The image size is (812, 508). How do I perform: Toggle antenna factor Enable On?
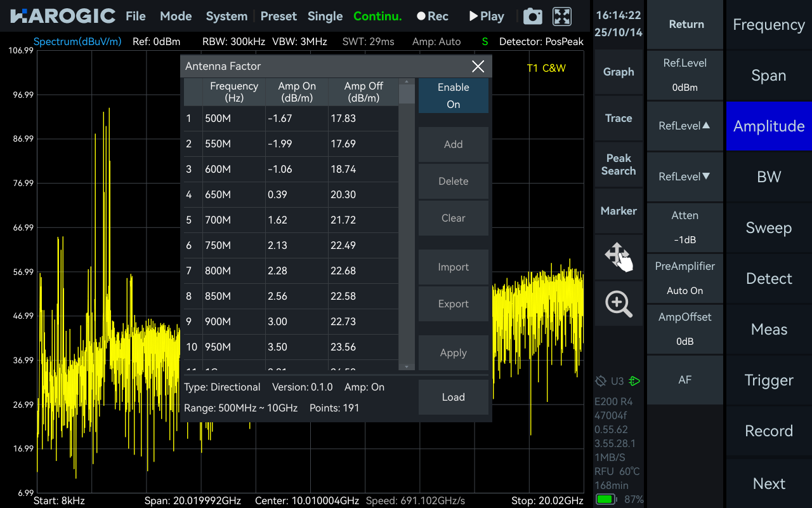coord(453,96)
